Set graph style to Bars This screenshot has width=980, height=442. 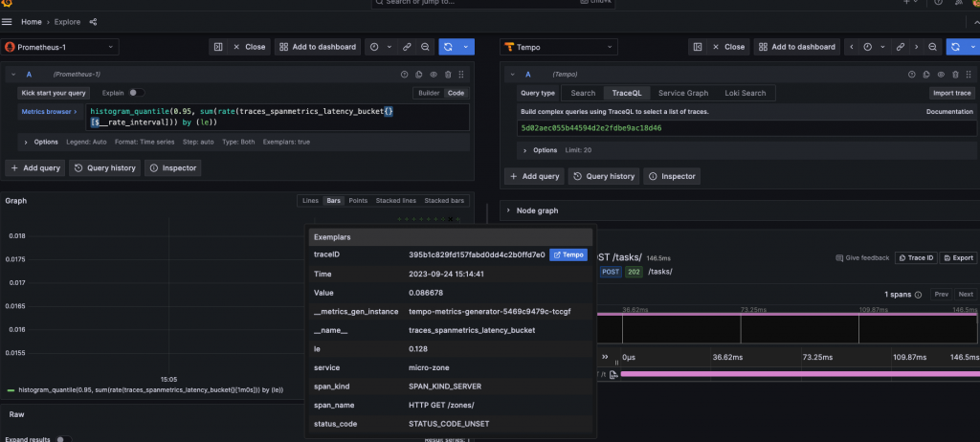tap(334, 201)
